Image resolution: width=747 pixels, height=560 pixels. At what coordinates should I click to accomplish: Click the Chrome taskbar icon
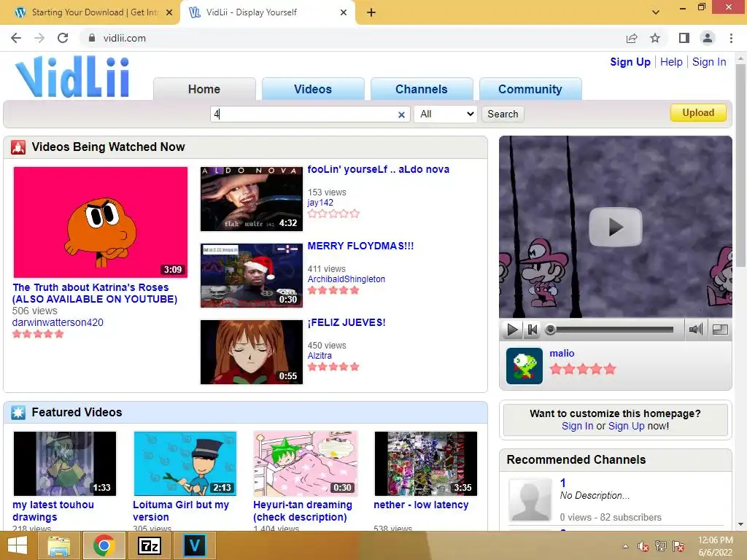click(104, 545)
